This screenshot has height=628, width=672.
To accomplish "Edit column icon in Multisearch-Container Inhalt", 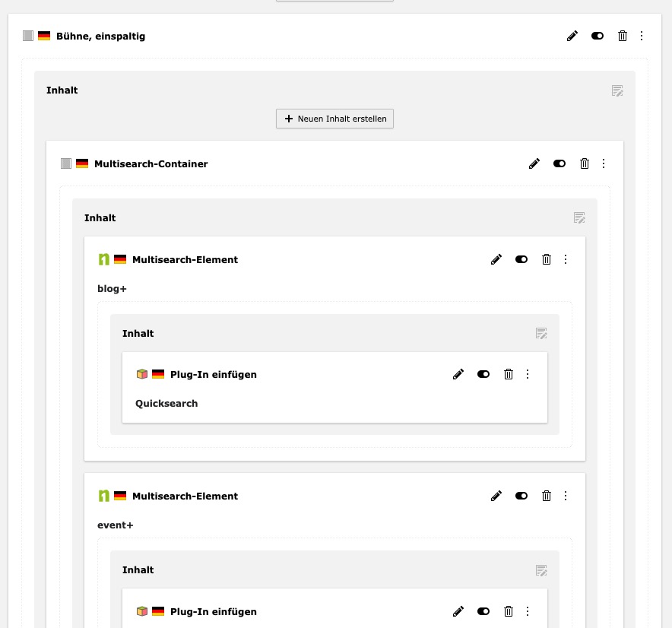I will 579,217.
